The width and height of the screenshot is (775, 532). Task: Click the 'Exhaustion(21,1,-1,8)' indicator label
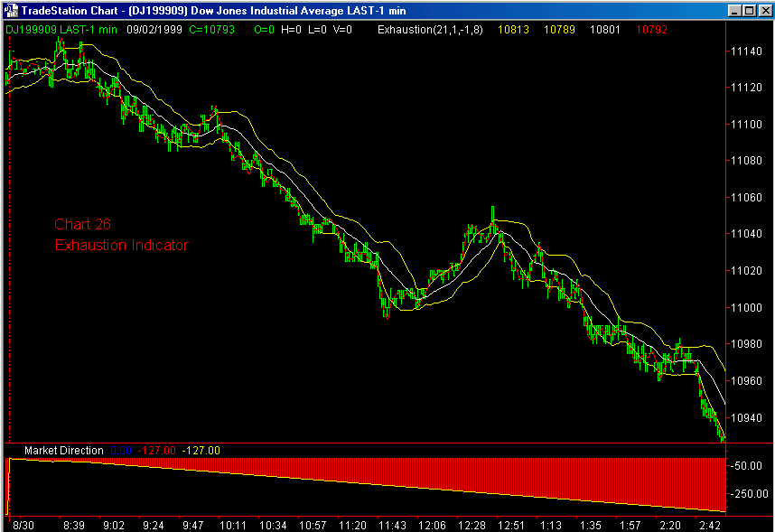[x=430, y=30]
